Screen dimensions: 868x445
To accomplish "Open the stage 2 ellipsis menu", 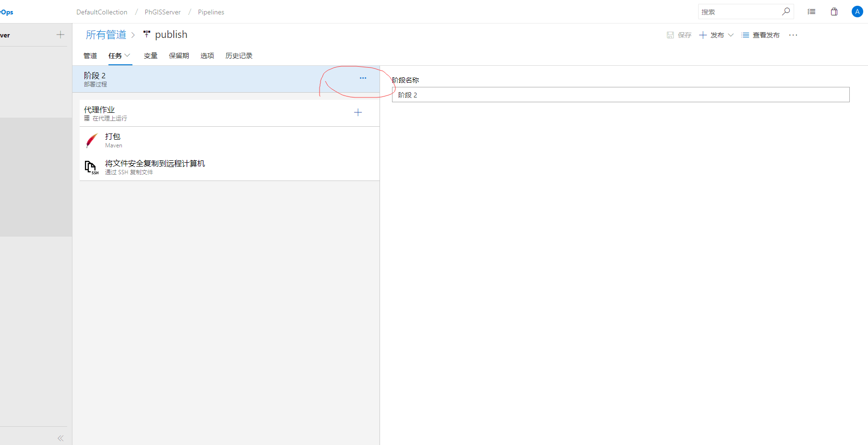I will click(363, 78).
